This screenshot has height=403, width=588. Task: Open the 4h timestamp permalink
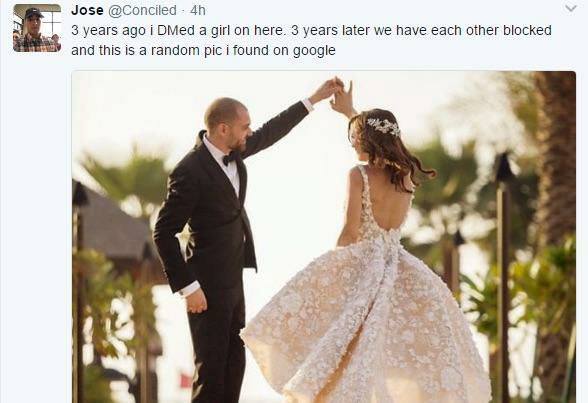tap(198, 10)
